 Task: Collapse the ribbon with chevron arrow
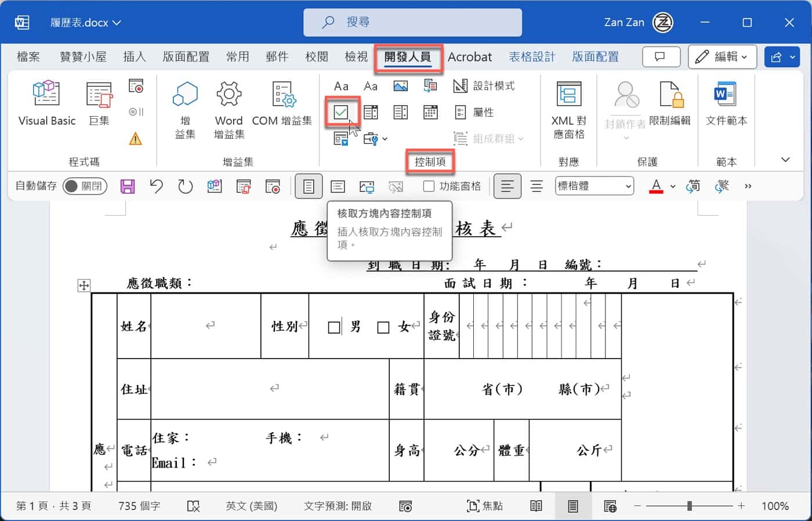(785, 160)
